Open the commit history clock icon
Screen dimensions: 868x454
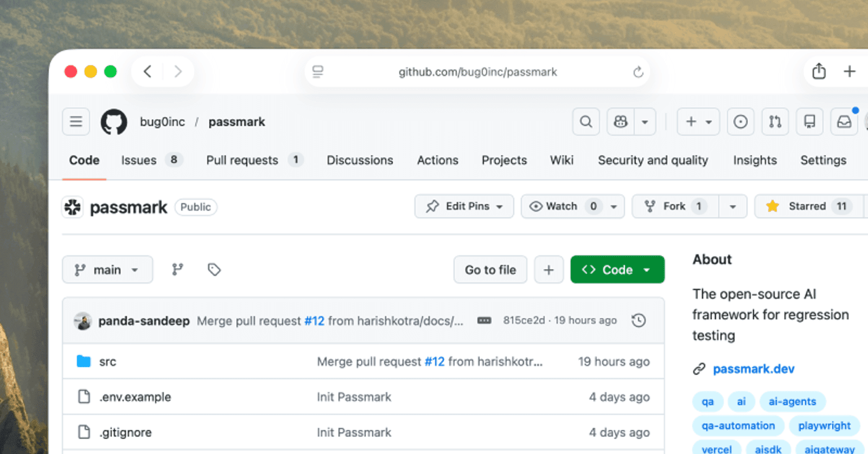[639, 320]
